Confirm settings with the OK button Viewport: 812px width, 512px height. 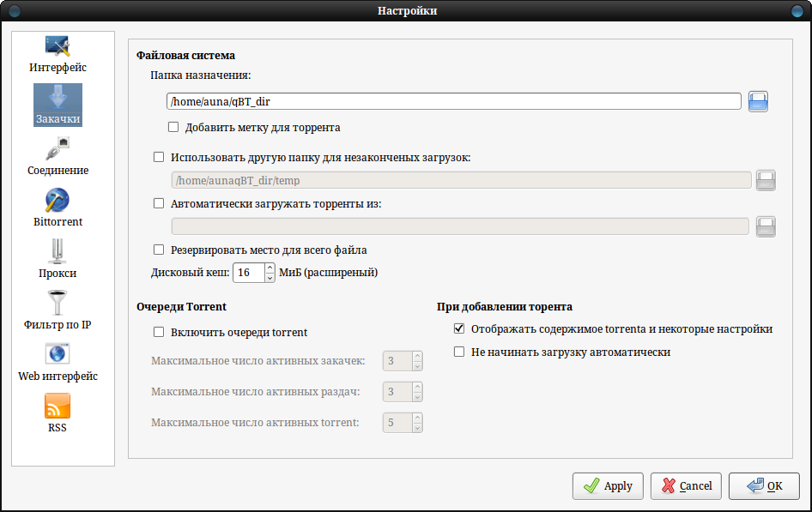pyautogui.click(x=764, y=486)
